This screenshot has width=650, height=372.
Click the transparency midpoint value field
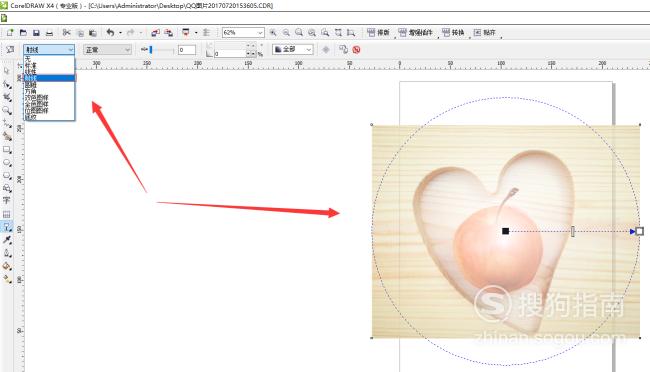[x=187, y=50]
